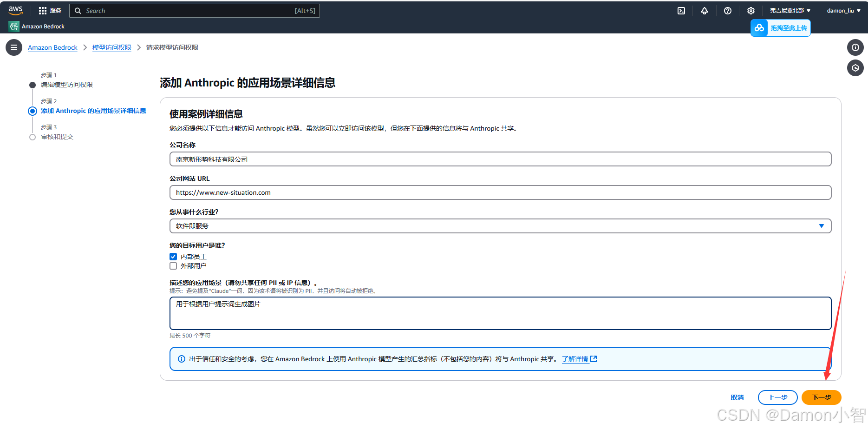Check the 外部用户 checkbox
Image resolution: width=868 pixels, height=430 pixels.
point(173,266)
